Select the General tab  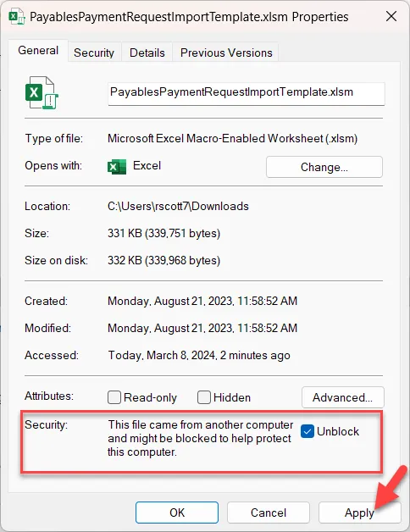(x=38, y=51)
